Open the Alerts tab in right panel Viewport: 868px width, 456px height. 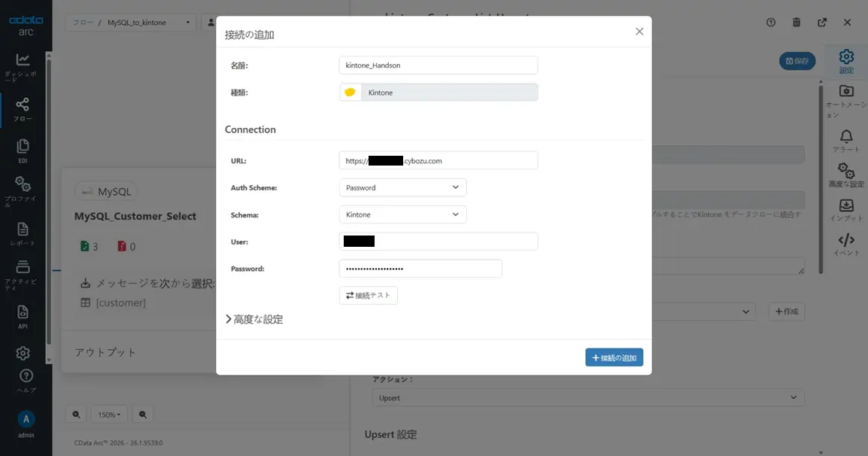pos(846,141)
